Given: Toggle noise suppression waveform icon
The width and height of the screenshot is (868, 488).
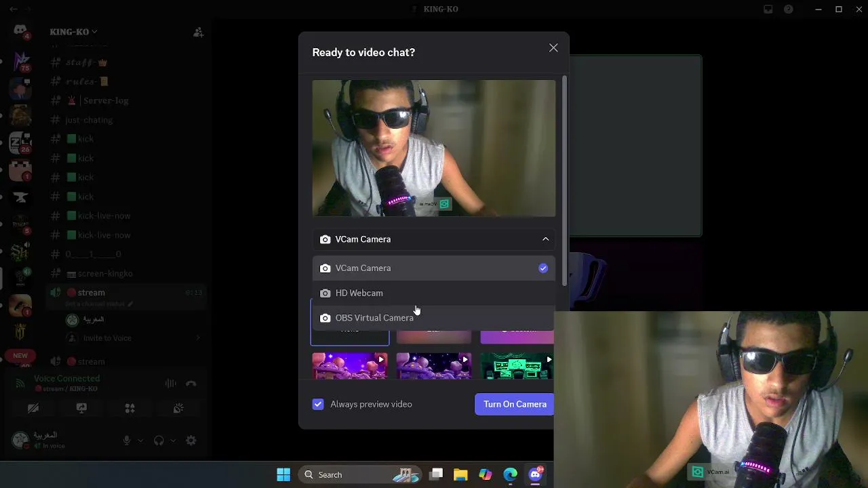Looking at the screenshot, I should 170,384.
